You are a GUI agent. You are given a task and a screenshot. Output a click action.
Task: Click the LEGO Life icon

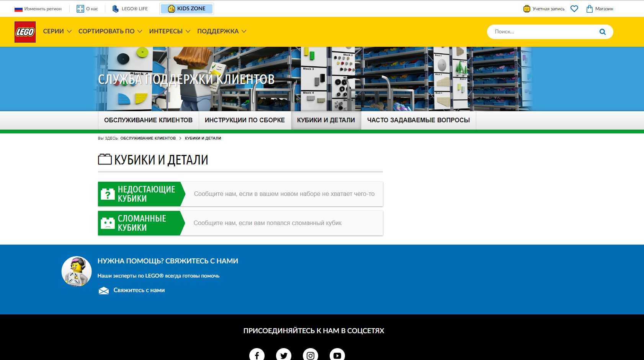point(115,9)
